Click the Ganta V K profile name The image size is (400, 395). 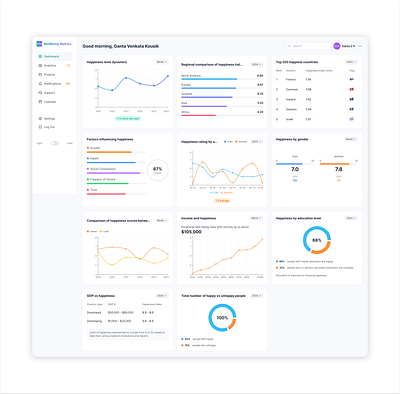click(348, 46)
